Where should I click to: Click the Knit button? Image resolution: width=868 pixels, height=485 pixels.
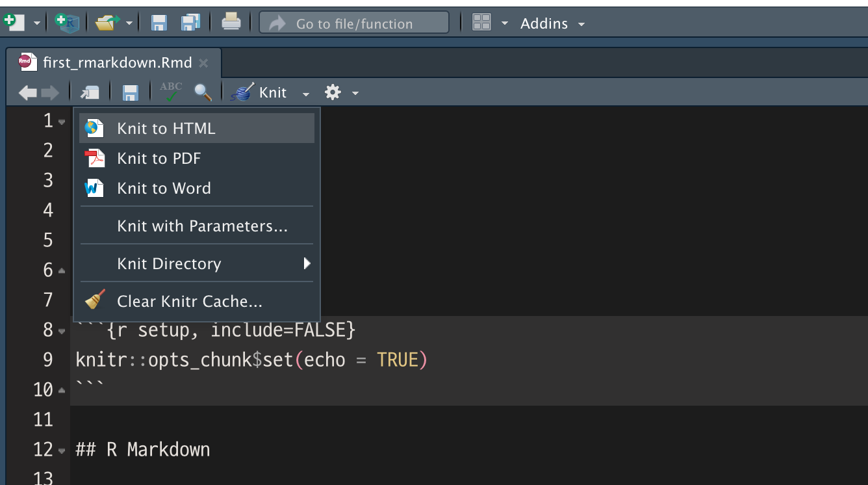(260, 92)
